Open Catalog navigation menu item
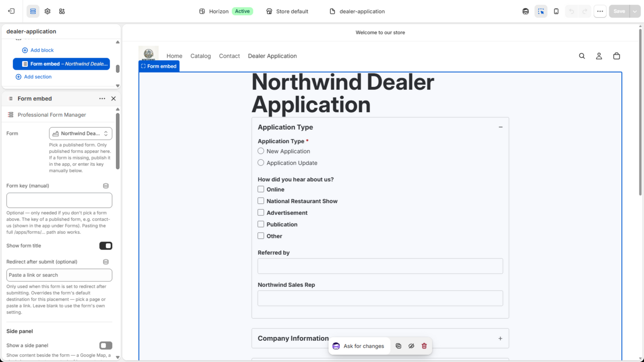The image size is (644, 362). point(200,56)
